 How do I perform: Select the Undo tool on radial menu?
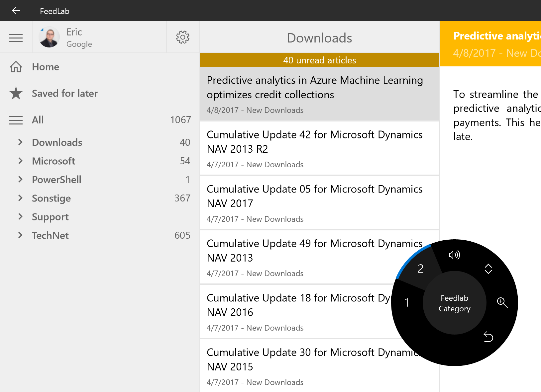(488, 337)
